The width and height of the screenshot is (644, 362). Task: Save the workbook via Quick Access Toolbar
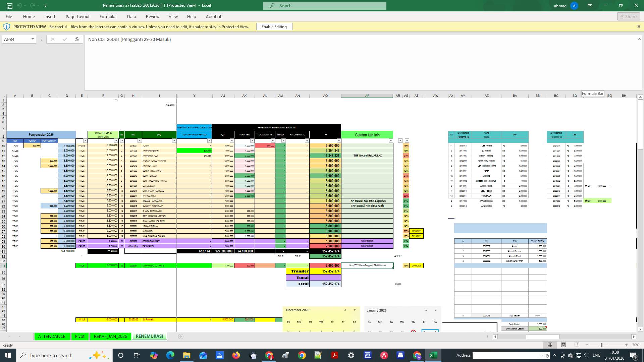pyautogui.click(x=10, y=5)
